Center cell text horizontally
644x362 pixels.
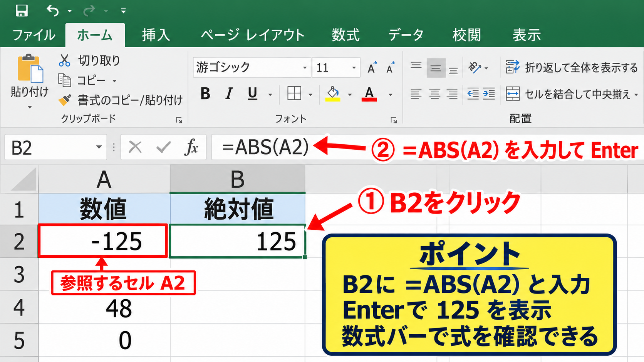[x=435, y=94]
